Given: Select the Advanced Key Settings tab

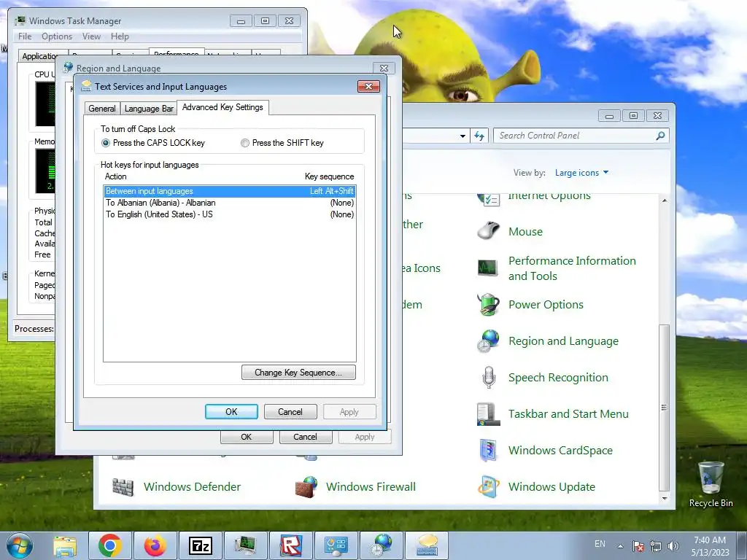Looking at the screenshot, I should point(222,107).
